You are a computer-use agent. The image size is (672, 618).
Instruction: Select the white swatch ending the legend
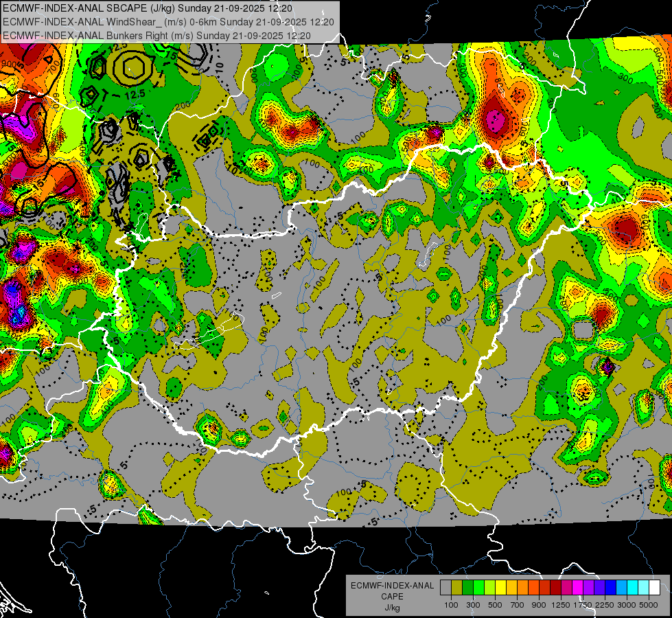pos(654,587)
